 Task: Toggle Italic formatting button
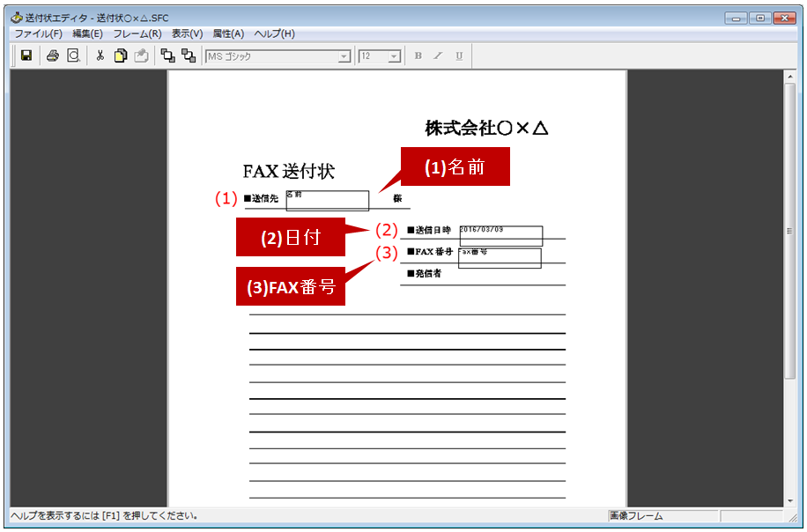click(x=438, y=55)
